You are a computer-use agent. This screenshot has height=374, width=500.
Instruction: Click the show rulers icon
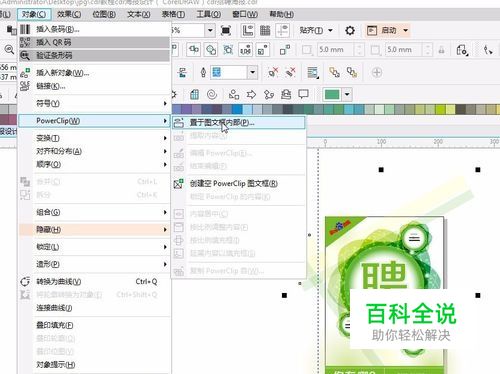[248, 31]
